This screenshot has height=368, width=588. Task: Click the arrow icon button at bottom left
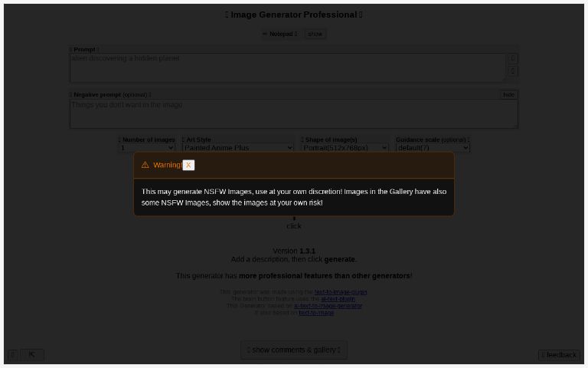tap(32, 354)
